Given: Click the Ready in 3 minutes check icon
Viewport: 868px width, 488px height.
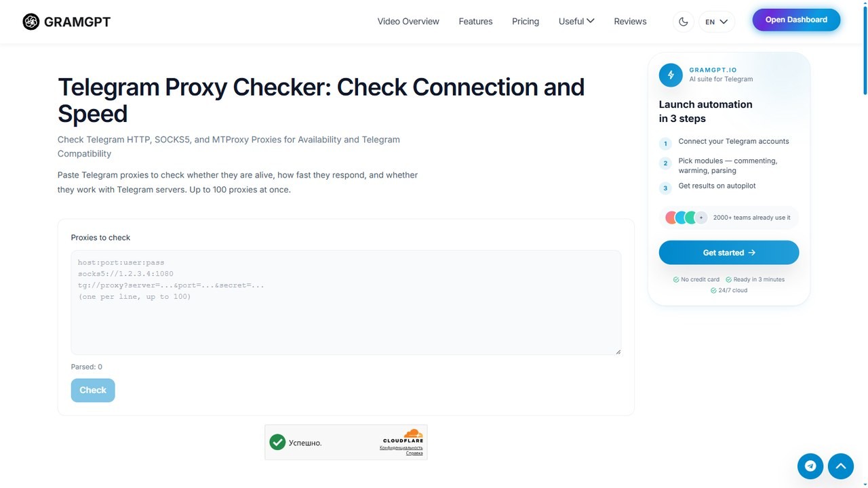Looking at the screenshot, I should tap(728, 279).
